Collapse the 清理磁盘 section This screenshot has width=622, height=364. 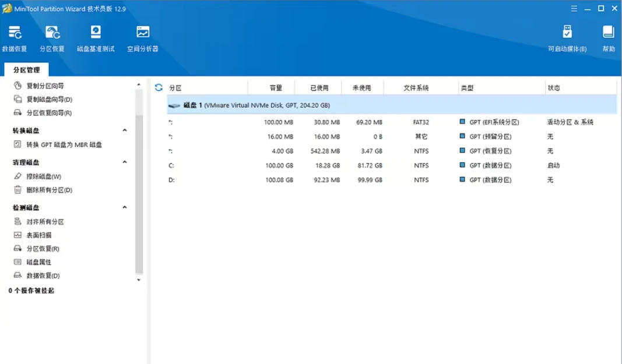point(125,162)
